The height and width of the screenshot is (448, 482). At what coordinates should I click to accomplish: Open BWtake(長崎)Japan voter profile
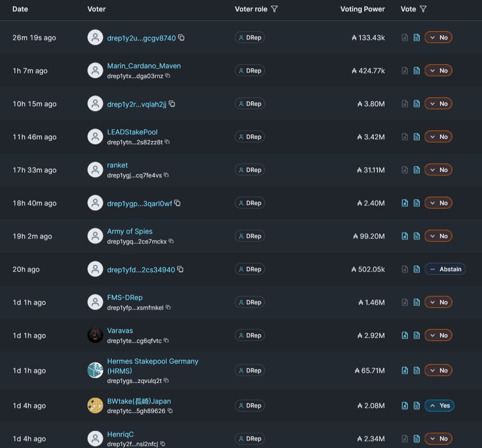click(139, 401)
